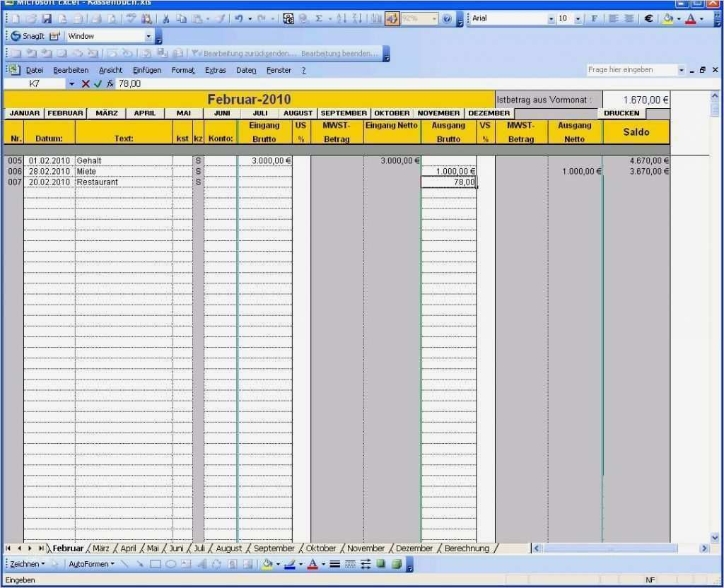Switch to the November worksheet tab
Screen dimensions: 724x588
pos(365,548)
